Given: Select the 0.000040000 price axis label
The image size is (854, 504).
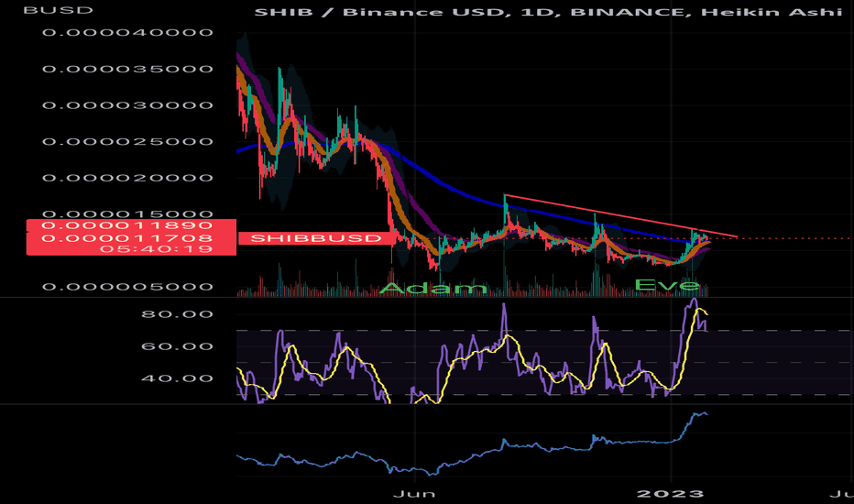Looking at the screenshot, I should [127, 33].
